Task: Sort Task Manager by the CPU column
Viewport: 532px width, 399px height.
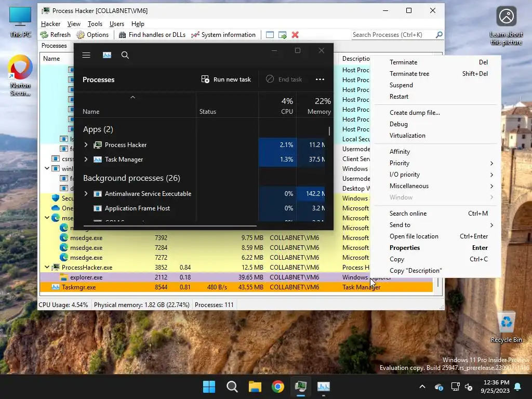Action: [x=278, y=106]
